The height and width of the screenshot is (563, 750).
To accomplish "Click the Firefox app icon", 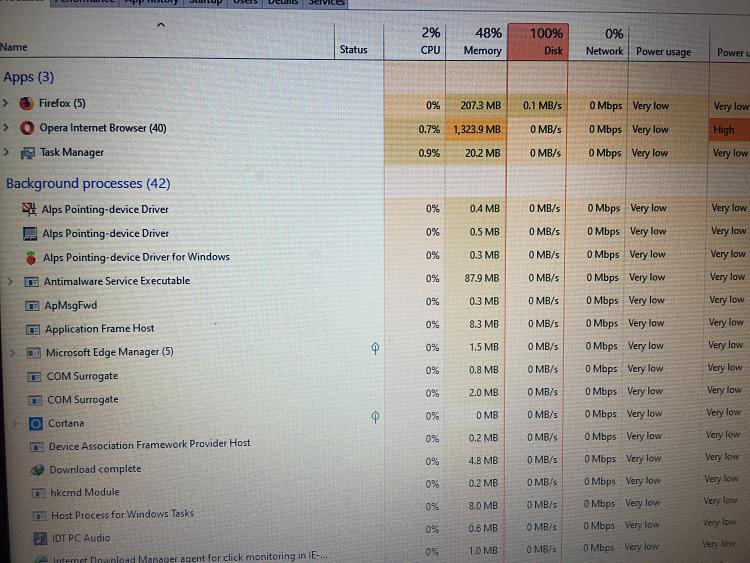I will (x=26, y=103).
